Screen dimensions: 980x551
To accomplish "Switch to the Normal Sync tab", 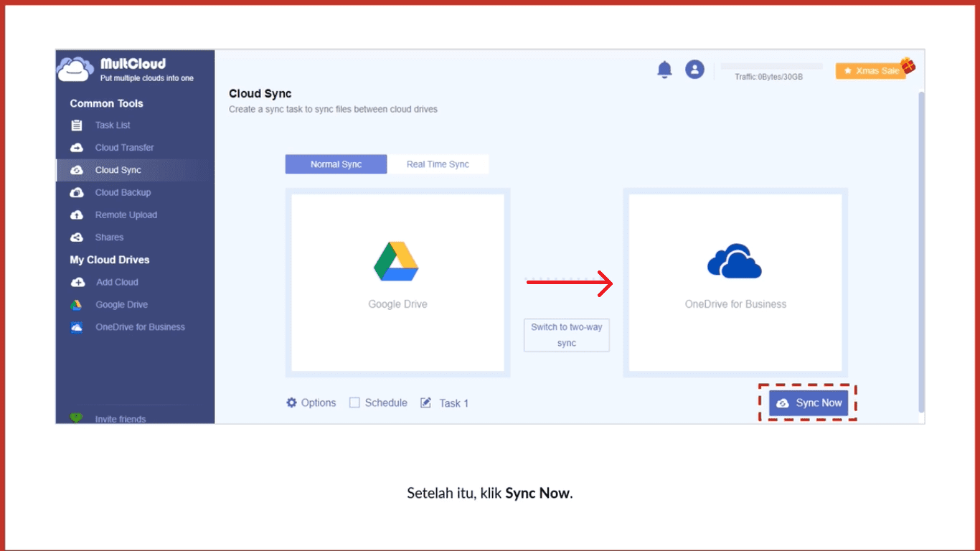I will [x=336, y=164].
